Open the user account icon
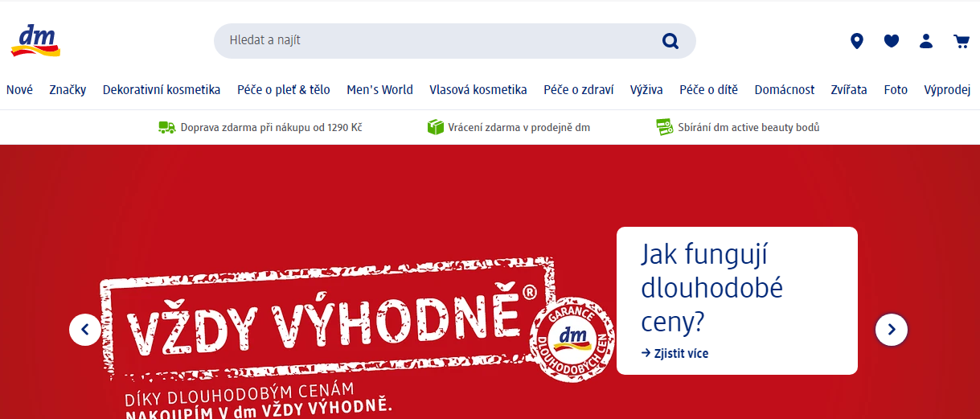The width and height of the screenshot is (980, 419). click(x=926, y=41)
